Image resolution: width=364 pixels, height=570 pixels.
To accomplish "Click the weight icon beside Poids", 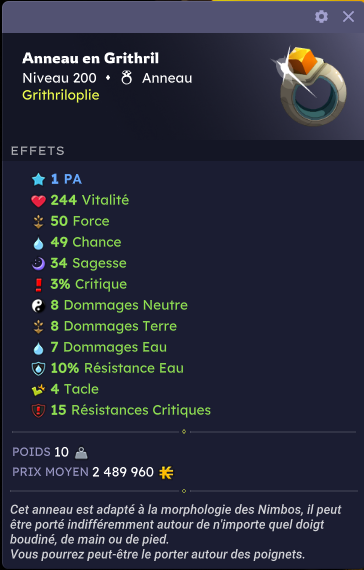I will [x=81, y=453].
